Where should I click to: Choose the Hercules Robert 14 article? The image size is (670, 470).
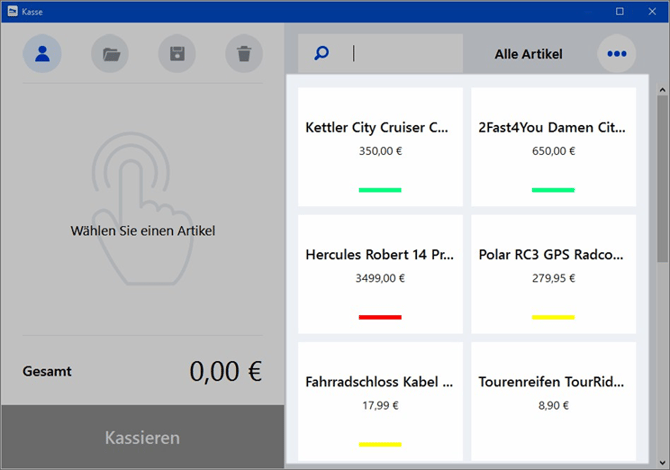click(380, 273)
